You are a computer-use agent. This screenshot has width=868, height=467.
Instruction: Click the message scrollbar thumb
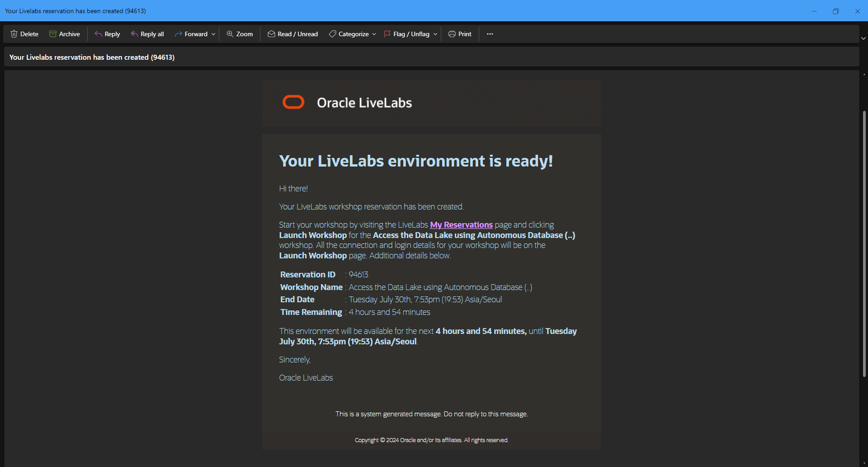click(x=864, y=244)
